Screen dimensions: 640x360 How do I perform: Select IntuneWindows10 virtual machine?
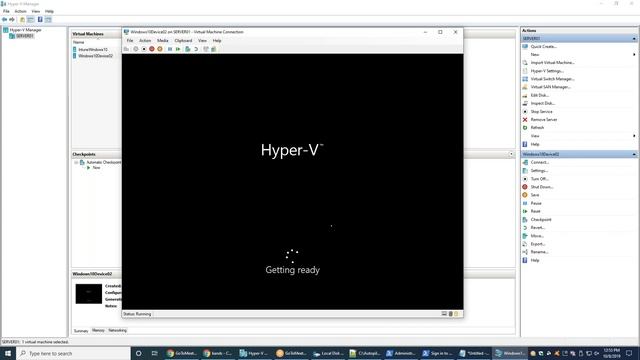click(x=93, y=50)
